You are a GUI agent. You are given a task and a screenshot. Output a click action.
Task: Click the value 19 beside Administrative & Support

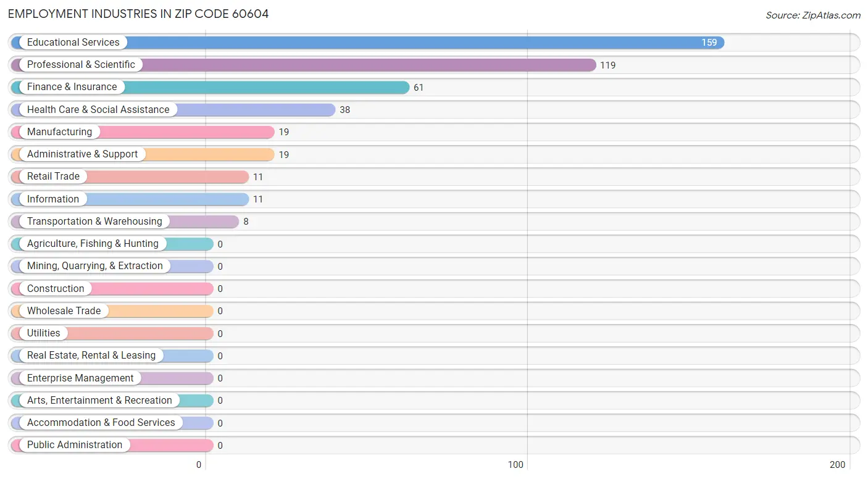(x=283, y=155)
